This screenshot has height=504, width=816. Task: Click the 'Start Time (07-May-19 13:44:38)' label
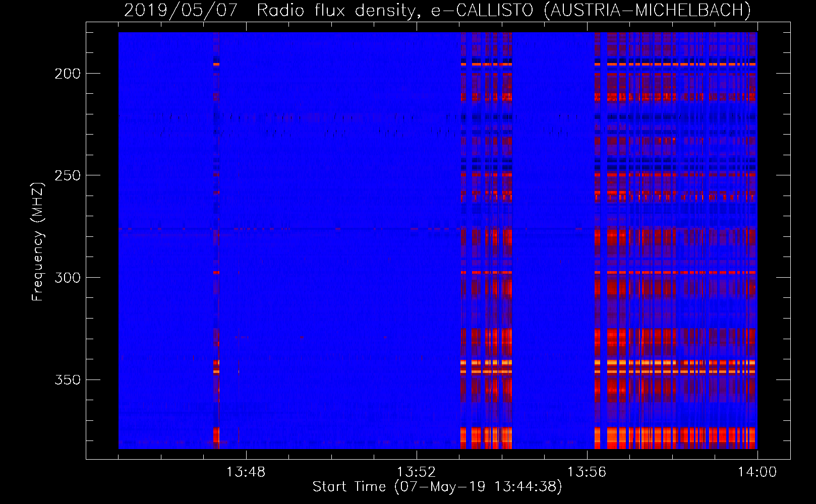437,487
